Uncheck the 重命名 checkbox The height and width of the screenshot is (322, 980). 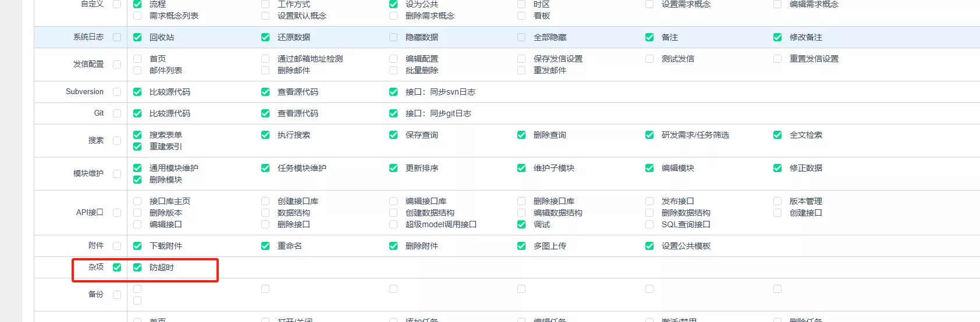coord(265,246)
